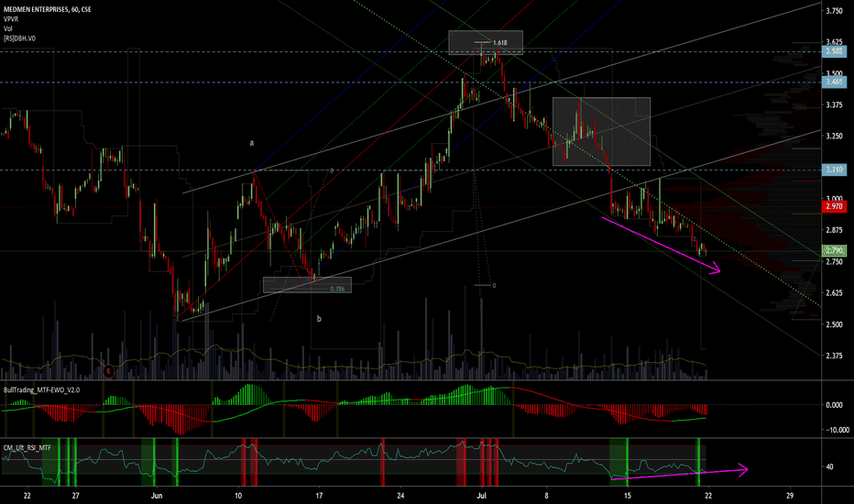Click the 0.000 value on EWO scale
This screenshot has width=854, height=504.
835,405
